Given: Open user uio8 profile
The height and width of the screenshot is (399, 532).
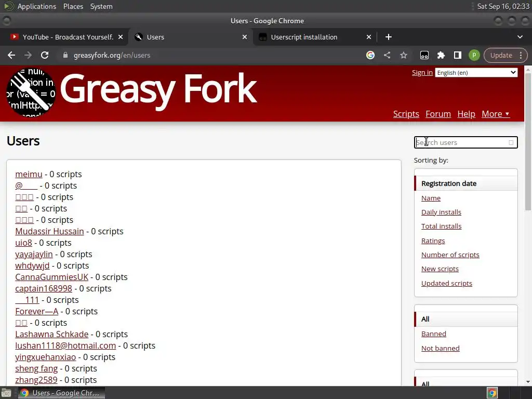Looking at the screenshot, I should (x=23, y=243).
